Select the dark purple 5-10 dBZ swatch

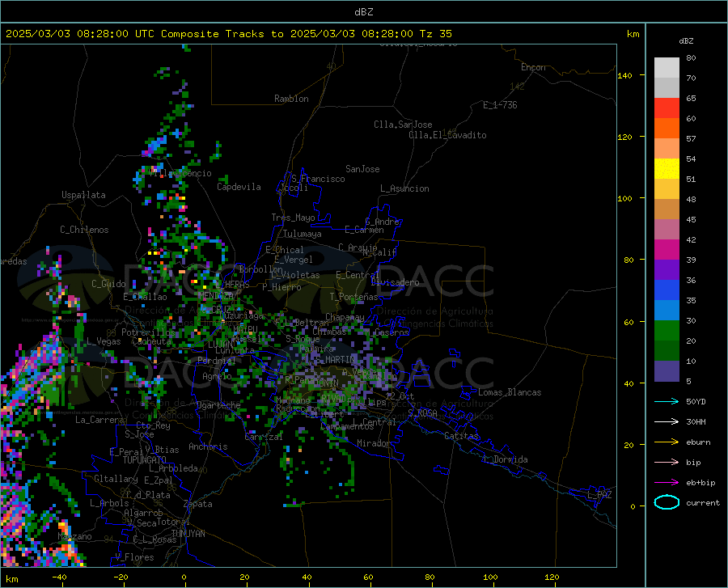click(x=667, y=371)
